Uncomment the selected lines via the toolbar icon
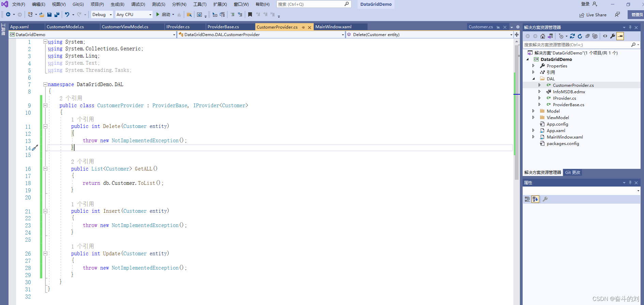644x305 pixels. [x=240, y=15]
